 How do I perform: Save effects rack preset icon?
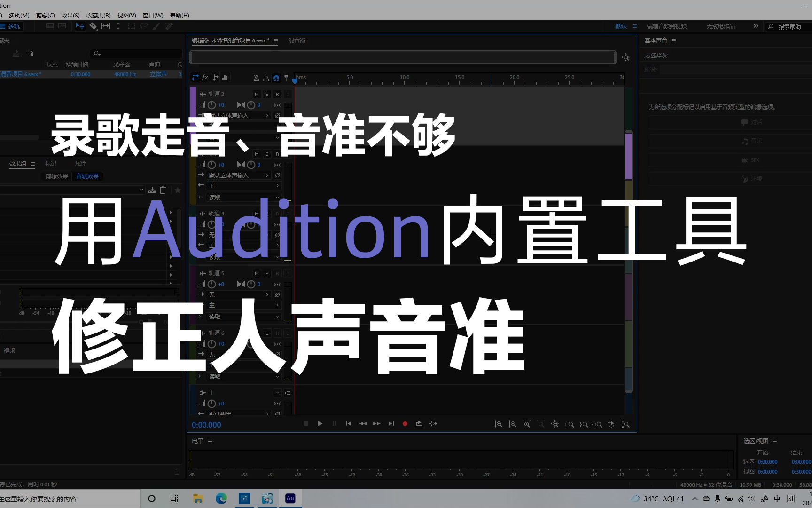(152, 190)
